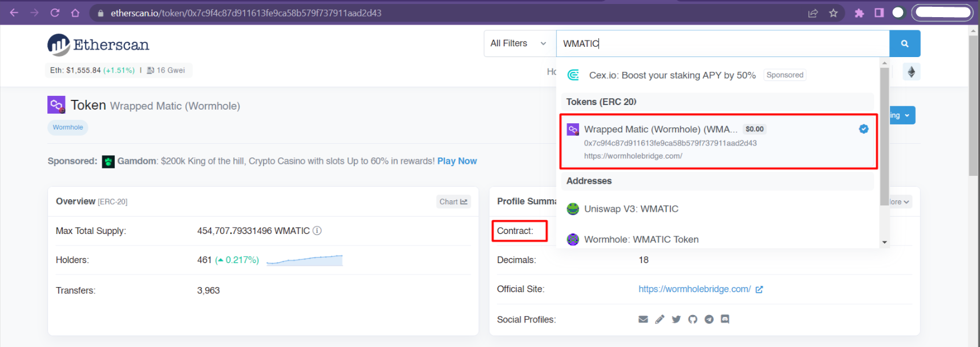This screenshot has height=347, width=980.
Task: Open the Telegram icon in Social Profiles
Action: [x=709, y=319]
